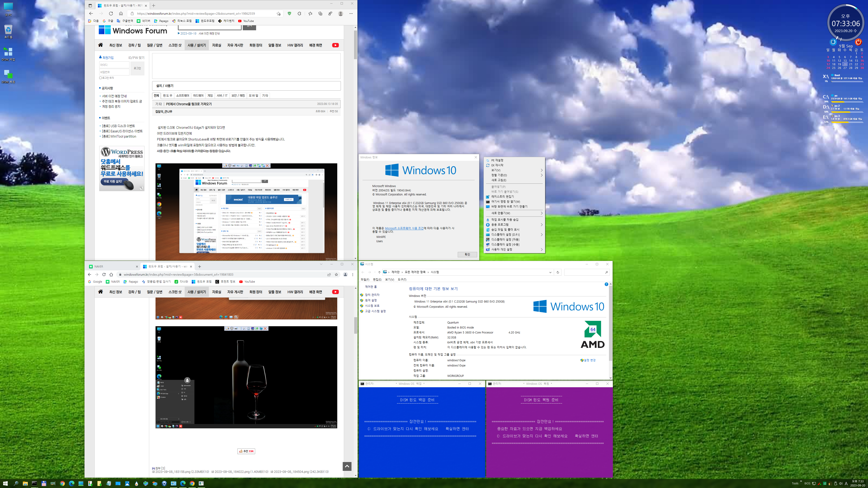Click 회원가입 link on forum sidebar

pos(108,58)
